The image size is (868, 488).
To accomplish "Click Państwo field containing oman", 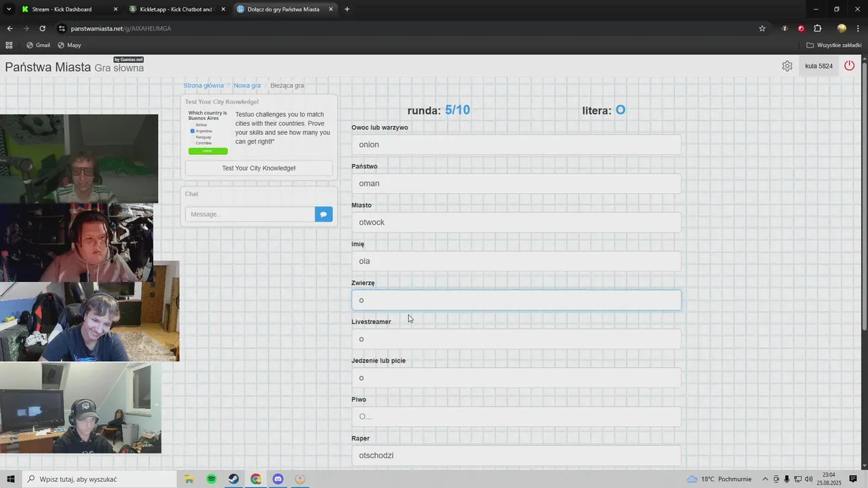I will 516,183.
